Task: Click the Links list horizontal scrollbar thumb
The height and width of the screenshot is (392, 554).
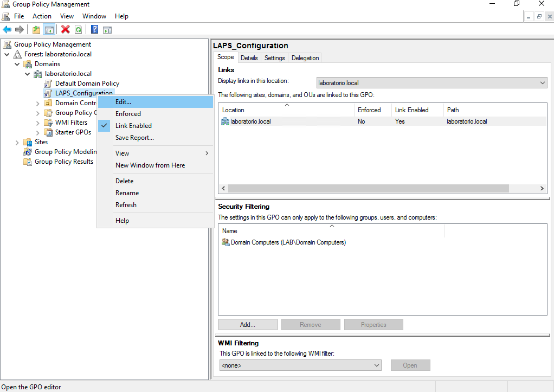Action: [369, 188]
